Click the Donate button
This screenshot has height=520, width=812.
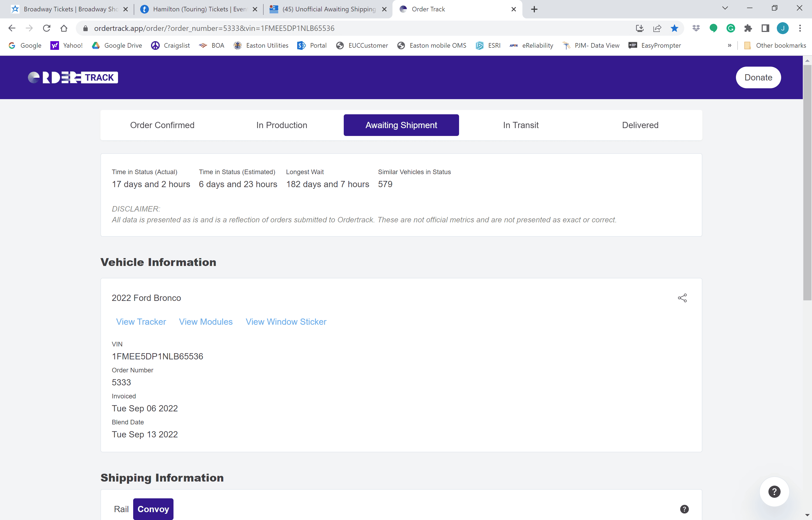[x=758, y=77]
